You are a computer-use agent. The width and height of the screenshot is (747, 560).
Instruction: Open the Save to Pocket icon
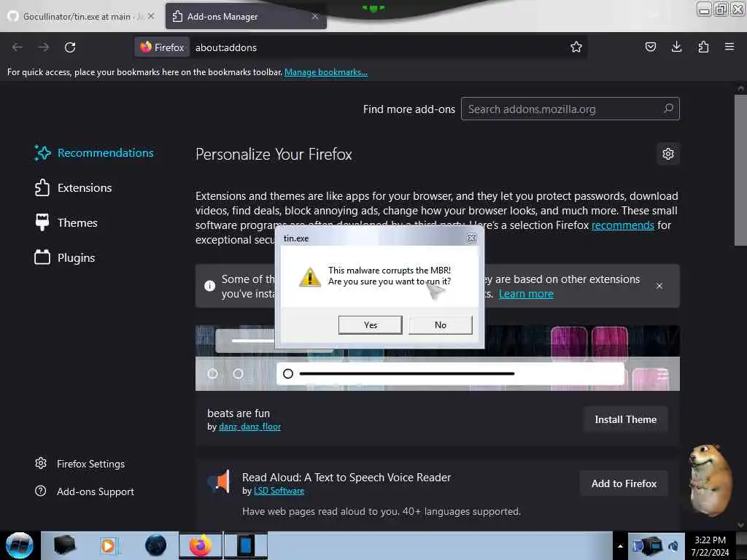coord(650,47)
